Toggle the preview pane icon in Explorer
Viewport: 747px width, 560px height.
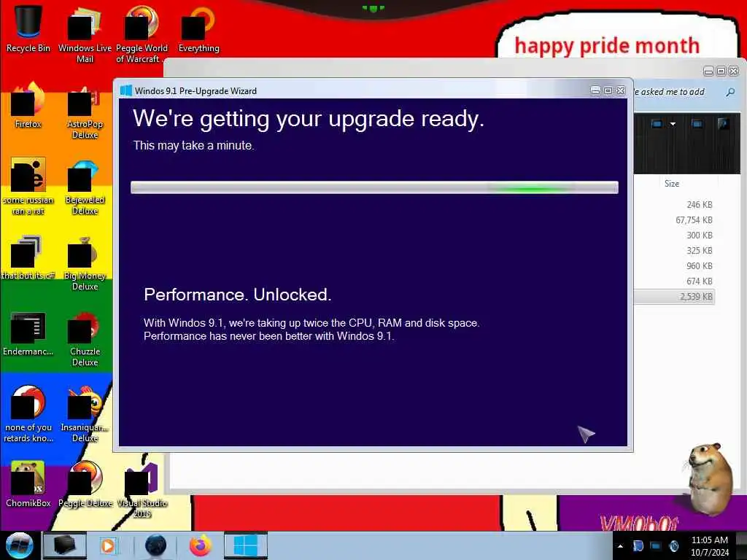697,124
